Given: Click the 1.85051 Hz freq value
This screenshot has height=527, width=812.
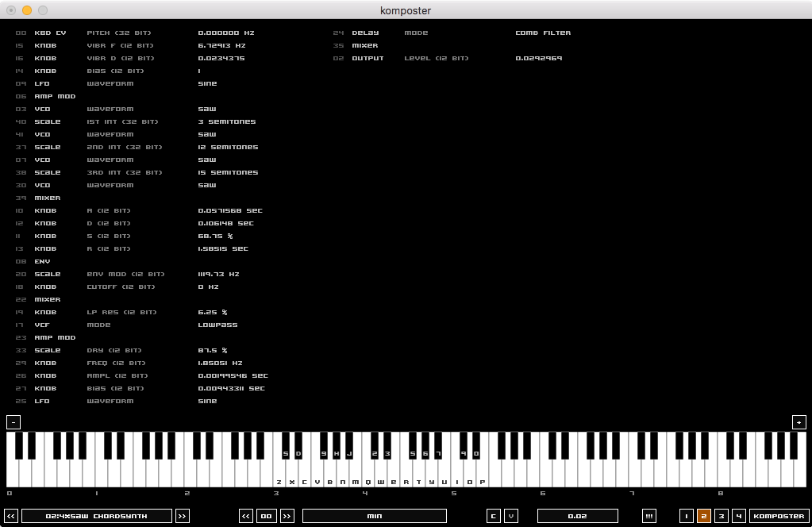Looking at the screenshot, I should 220,363.
